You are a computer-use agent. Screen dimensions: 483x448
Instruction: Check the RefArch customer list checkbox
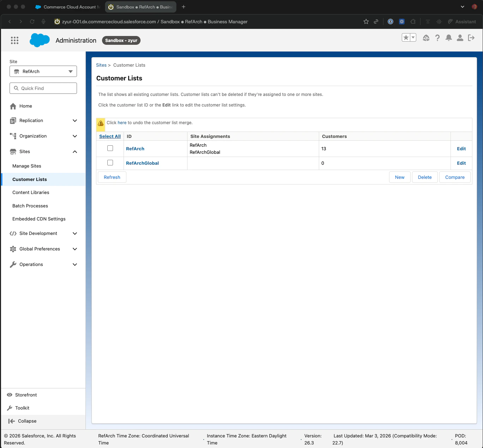pos(110,148)
